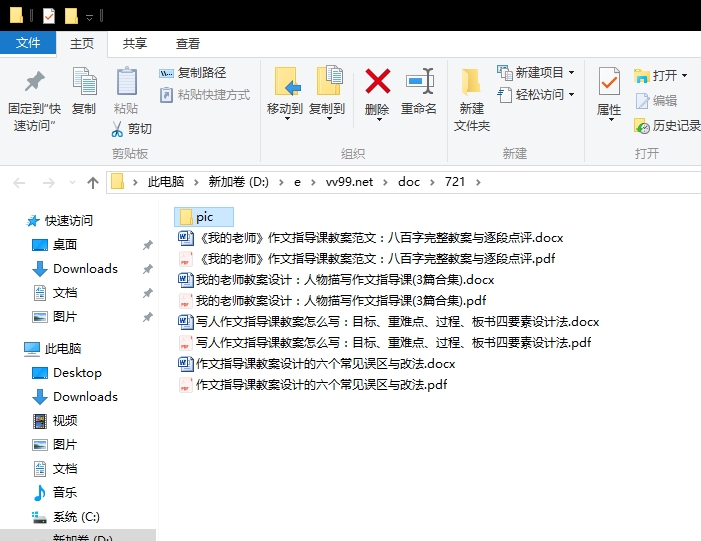
Task: Open the Move to (移动到) menu
Action: click(x=285, y=95)
